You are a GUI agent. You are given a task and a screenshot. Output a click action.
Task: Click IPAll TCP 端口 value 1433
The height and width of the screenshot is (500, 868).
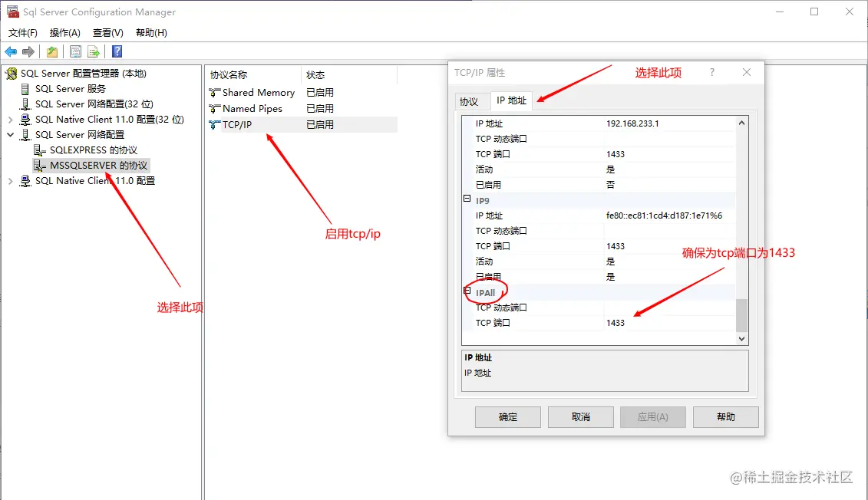pyautogui.click(x=615, y=323)
